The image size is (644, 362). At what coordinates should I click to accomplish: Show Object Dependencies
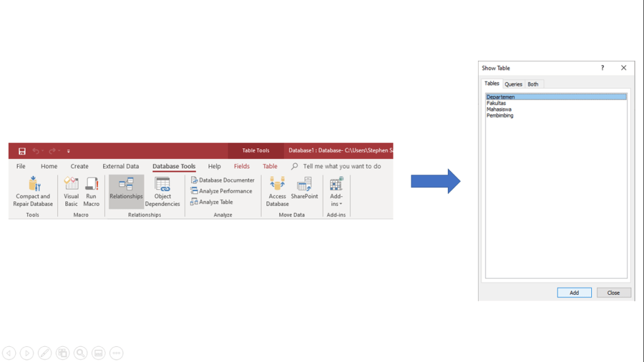[x=162, y=191]
